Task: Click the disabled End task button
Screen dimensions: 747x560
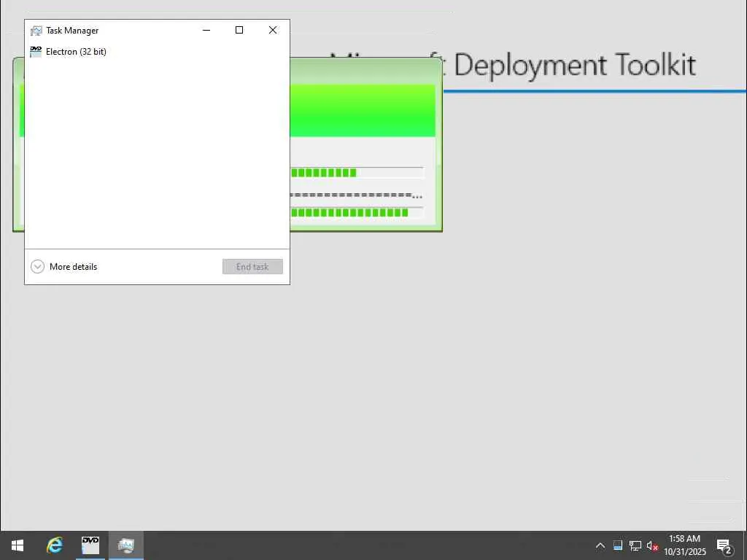Action: [252, 267]
